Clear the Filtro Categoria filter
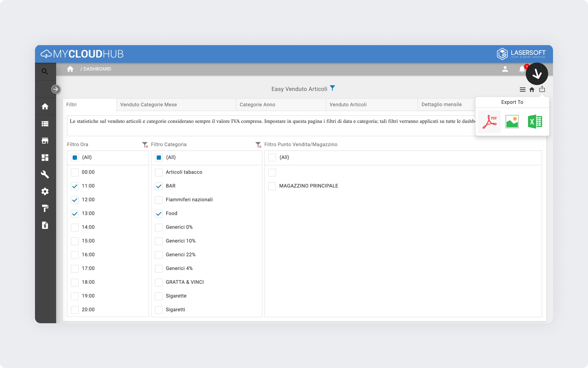The image size is (588, 368). 258,145
